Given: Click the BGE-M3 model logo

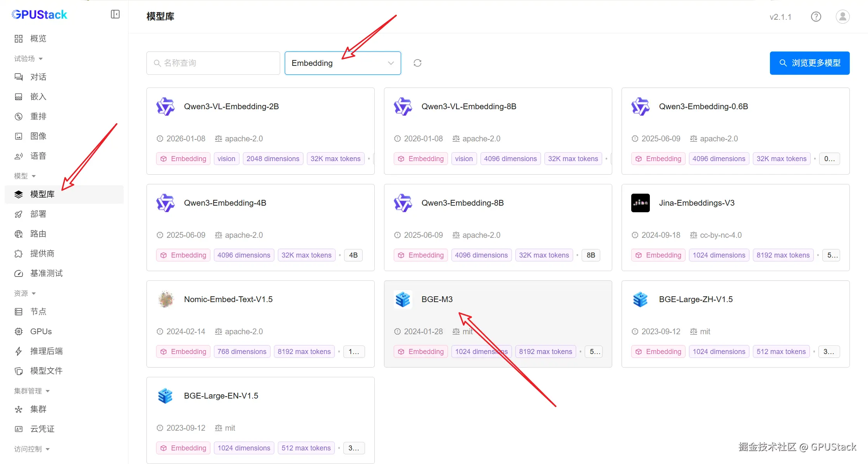Looking at the screenshot, I should pyautogui.click(x=403, y=299).
